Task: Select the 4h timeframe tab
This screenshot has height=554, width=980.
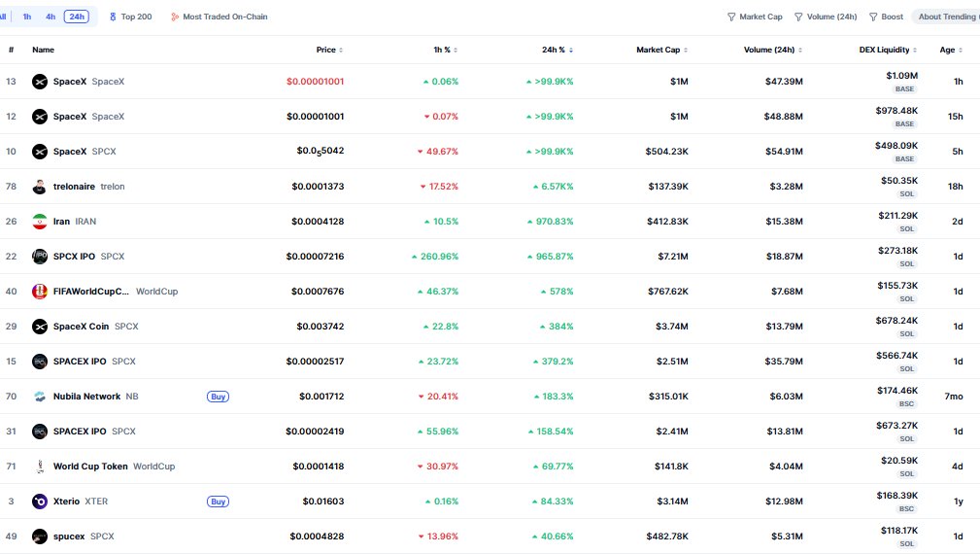Action: pos(51,17)
